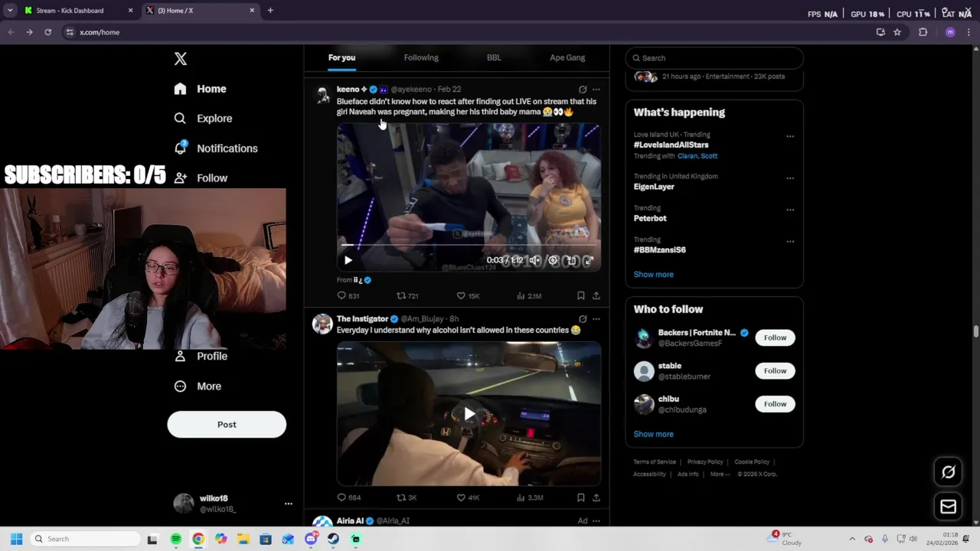Reply to keeno post with 631 replies
Screen dimensions: 980x551
pyautogui.click(x=348, y=295)
